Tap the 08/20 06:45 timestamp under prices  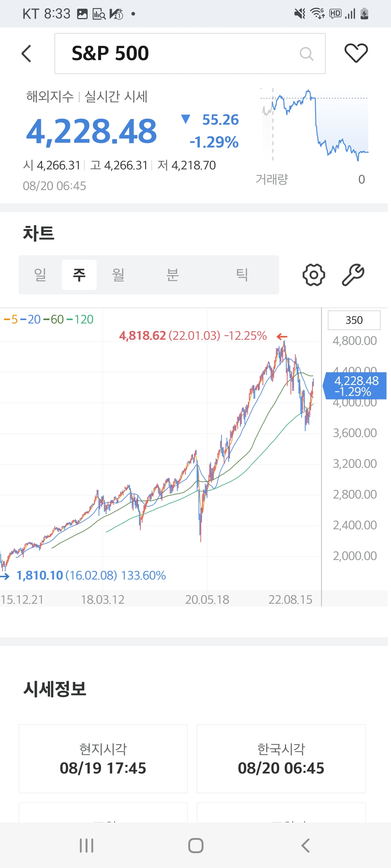[x=54, y=186]
